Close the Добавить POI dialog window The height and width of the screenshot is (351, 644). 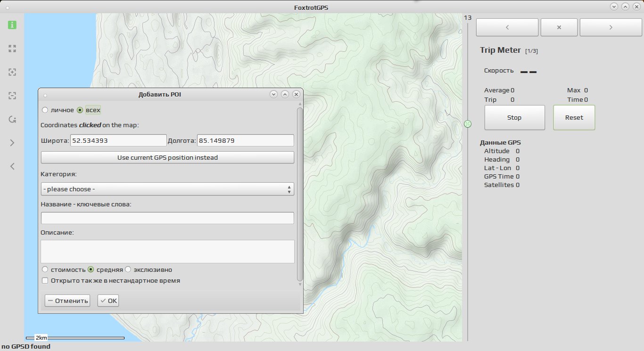pyautogui.click(x=296, y=94)
